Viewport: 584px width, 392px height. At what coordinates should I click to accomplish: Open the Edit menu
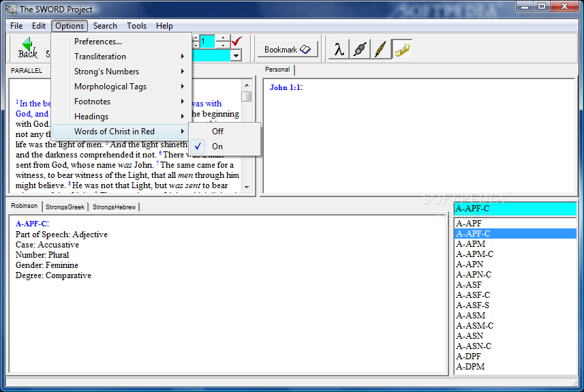coord(39,26)
